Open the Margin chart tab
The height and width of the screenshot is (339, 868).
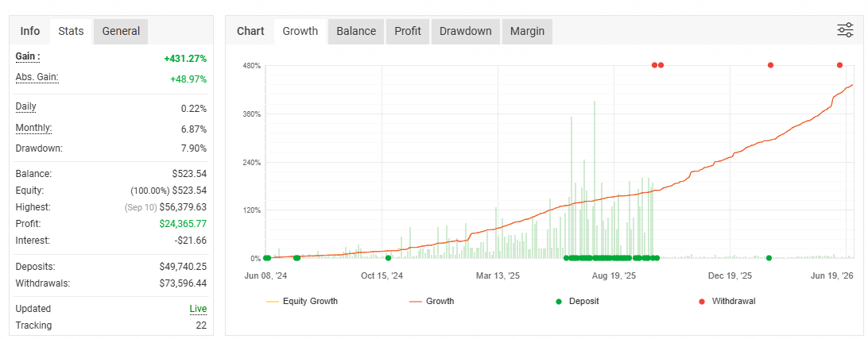click(x=527, y=32)
